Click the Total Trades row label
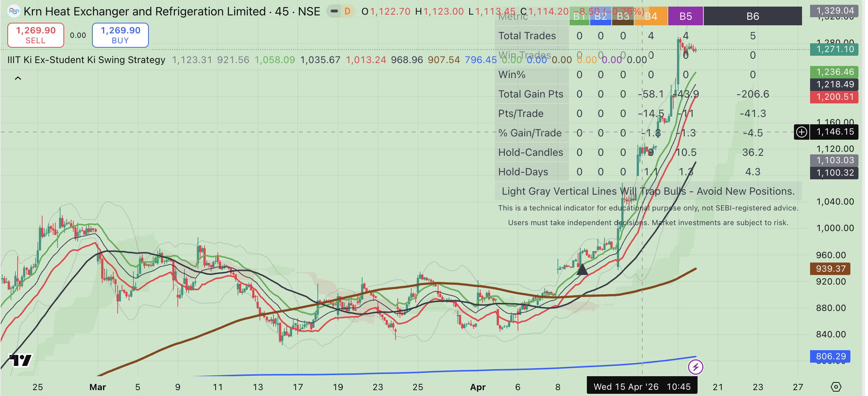The width and height of the screenshot is (868, 396). tap(527, 36)
